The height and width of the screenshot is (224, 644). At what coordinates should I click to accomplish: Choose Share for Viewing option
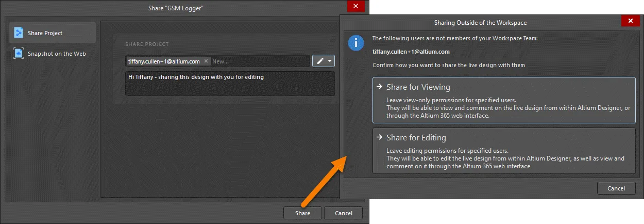[504, 100]
